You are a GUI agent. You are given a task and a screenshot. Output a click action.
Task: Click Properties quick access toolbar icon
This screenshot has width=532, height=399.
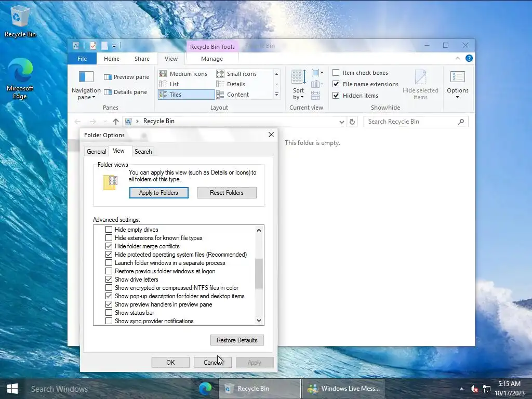(93, 46)
